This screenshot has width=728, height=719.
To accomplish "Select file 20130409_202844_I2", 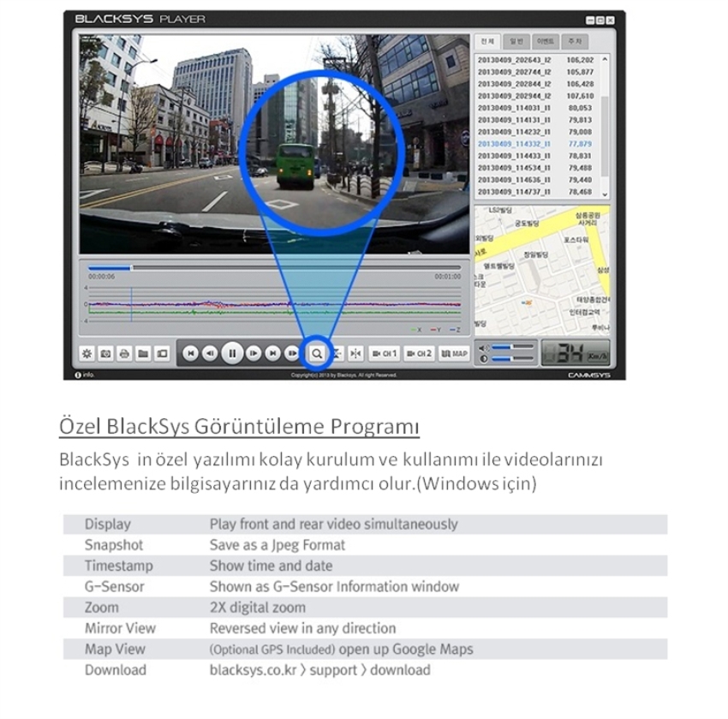I will 537,84.
